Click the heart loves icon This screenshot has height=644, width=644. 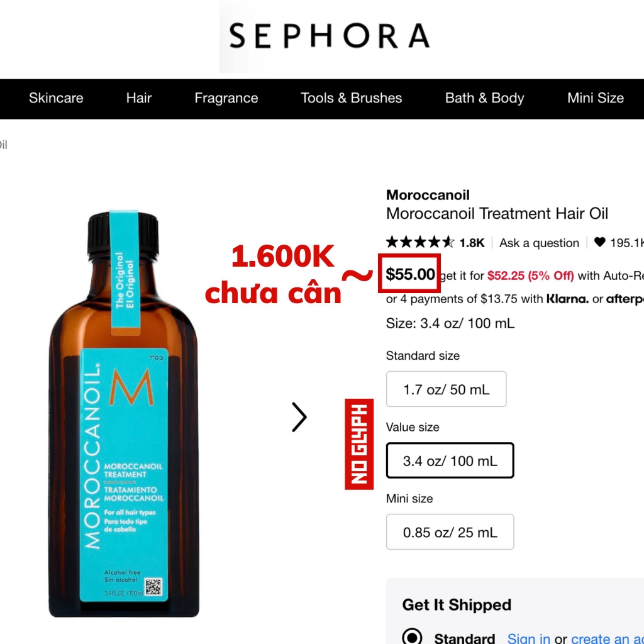tap(599, 242)
